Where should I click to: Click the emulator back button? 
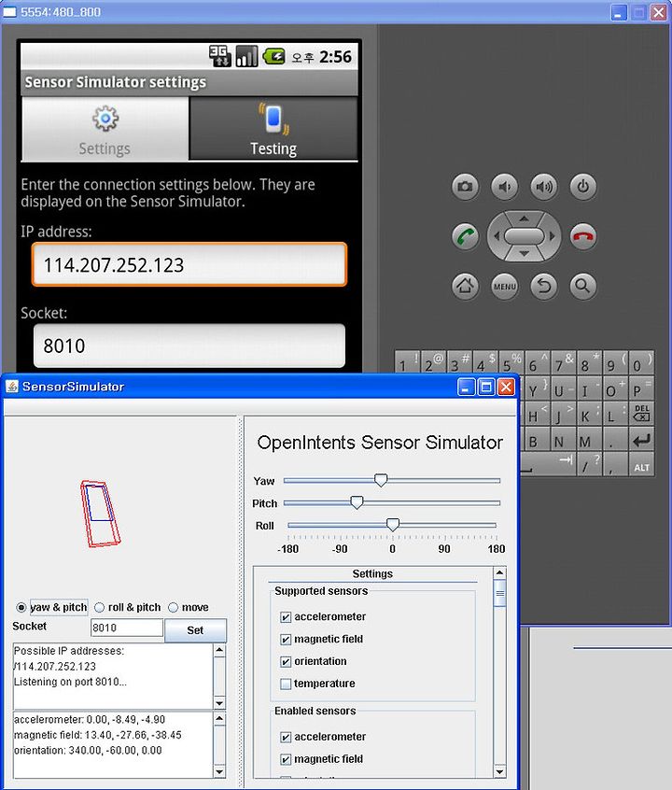pyautogui.click(x=544, y=286)
